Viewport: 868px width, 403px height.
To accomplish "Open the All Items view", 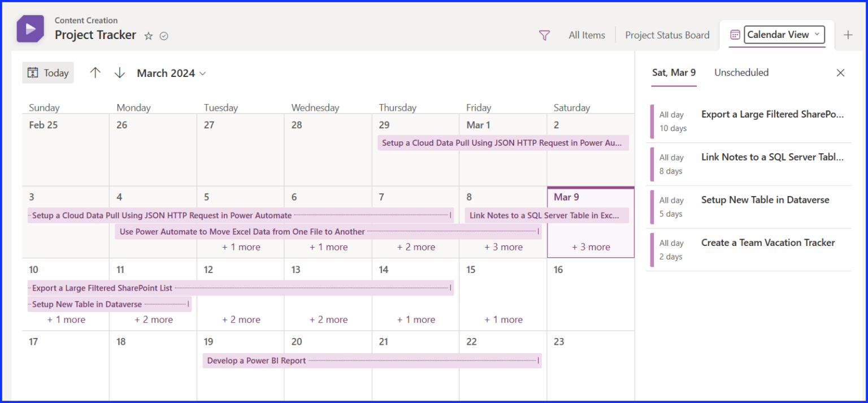I will [587, 34].
